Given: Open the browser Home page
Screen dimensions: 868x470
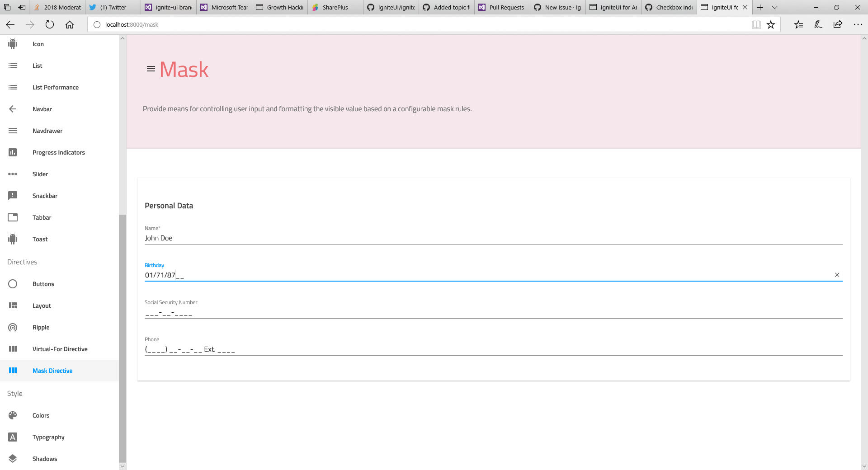Looking at the screenshot, I should (x=70, y=24).
